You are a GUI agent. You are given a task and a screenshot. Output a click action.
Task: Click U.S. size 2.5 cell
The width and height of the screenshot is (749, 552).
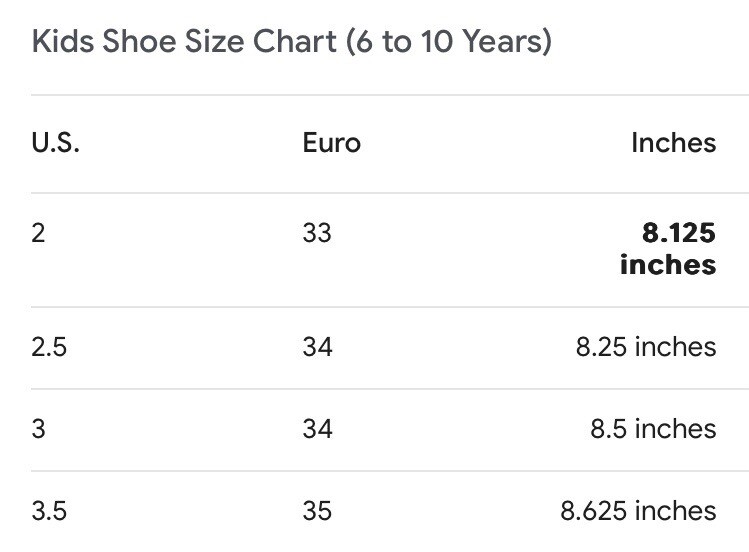pyautogui.click(x=49, y=347)
